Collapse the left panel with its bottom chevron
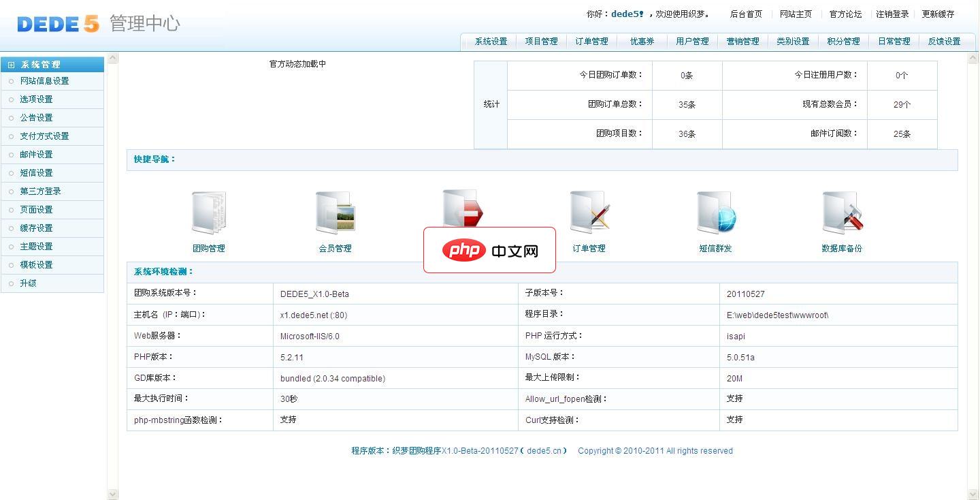This screenshot has height=500, width=980. tap(112, 494)
